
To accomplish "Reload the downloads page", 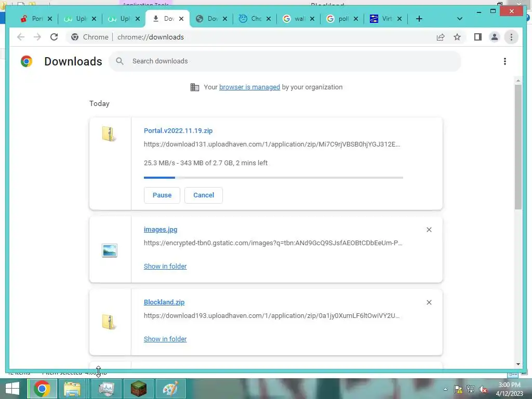I will [54, 37].
